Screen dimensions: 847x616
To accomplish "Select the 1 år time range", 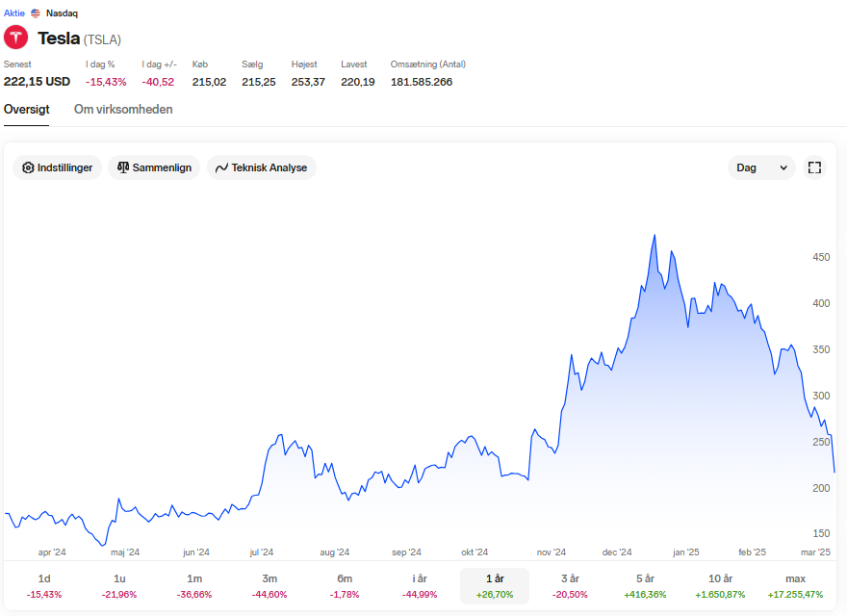I will (495, 586).
